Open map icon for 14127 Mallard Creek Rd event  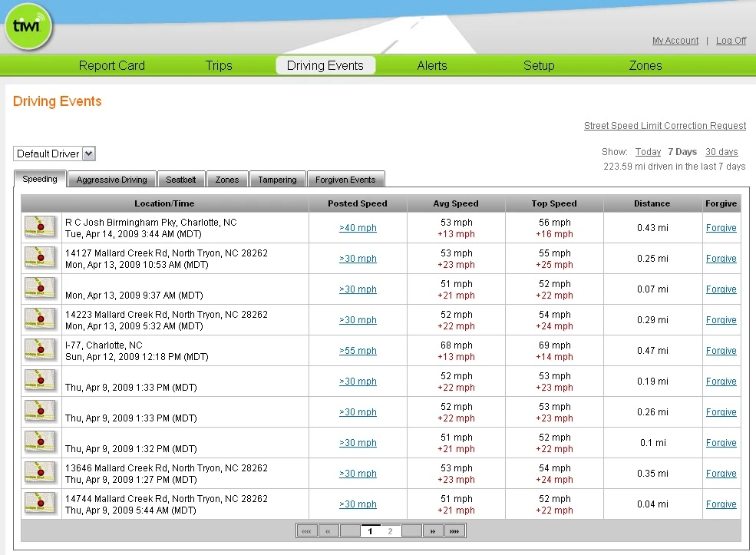click(41, 258)
